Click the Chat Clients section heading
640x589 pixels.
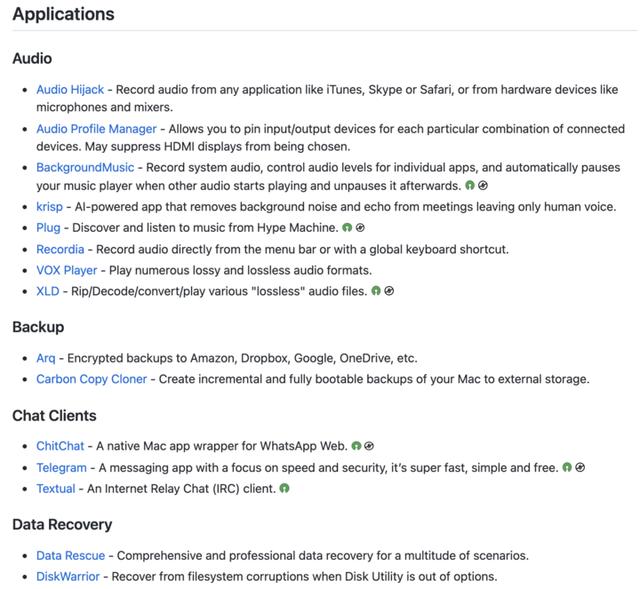pyautogui.click(x=54, y=416)
